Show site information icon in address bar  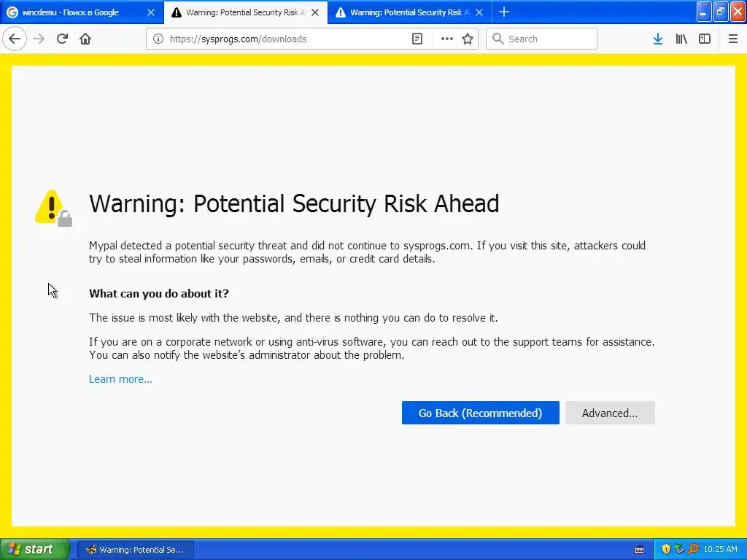(158, 39)
